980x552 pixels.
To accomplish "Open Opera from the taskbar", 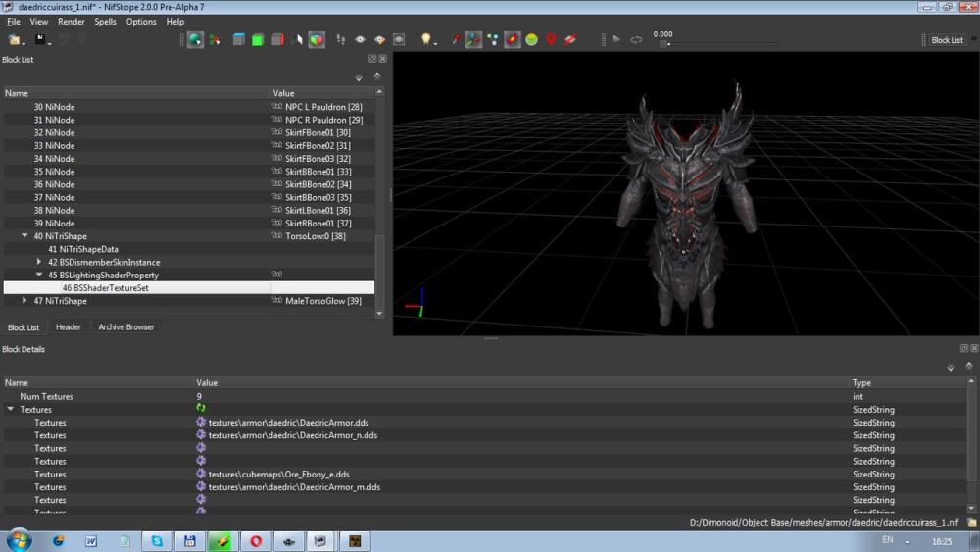I will 256,541.
